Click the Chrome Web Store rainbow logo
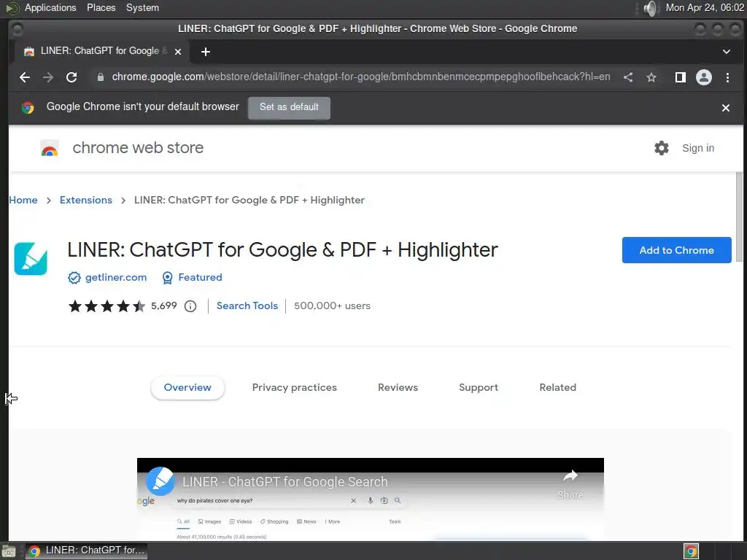The image size is (747, 560). 50,148
